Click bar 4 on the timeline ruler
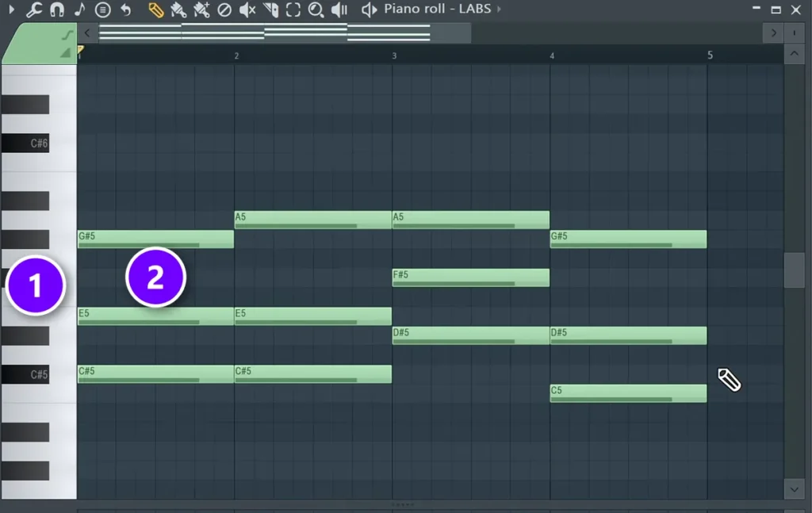 click(552, 56)
